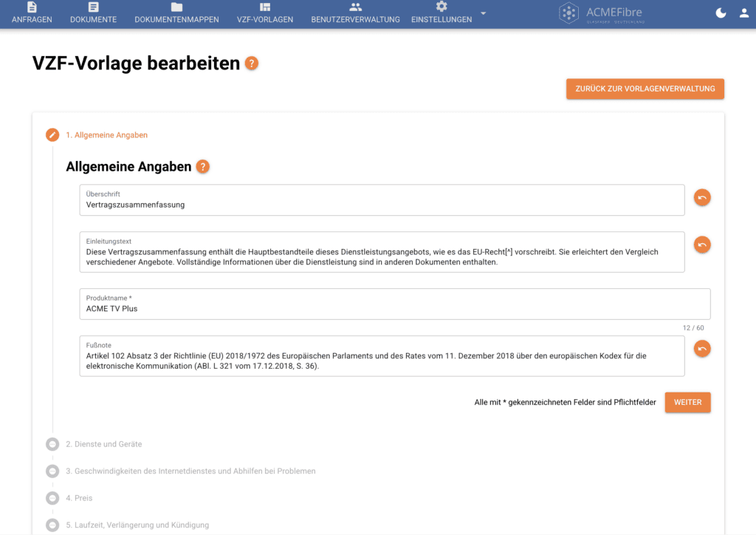The width and height of the screenshot is (756, 535).
Task: Select step 1 Allgemeine Angaben edit icon
Action: pos(52,135)
